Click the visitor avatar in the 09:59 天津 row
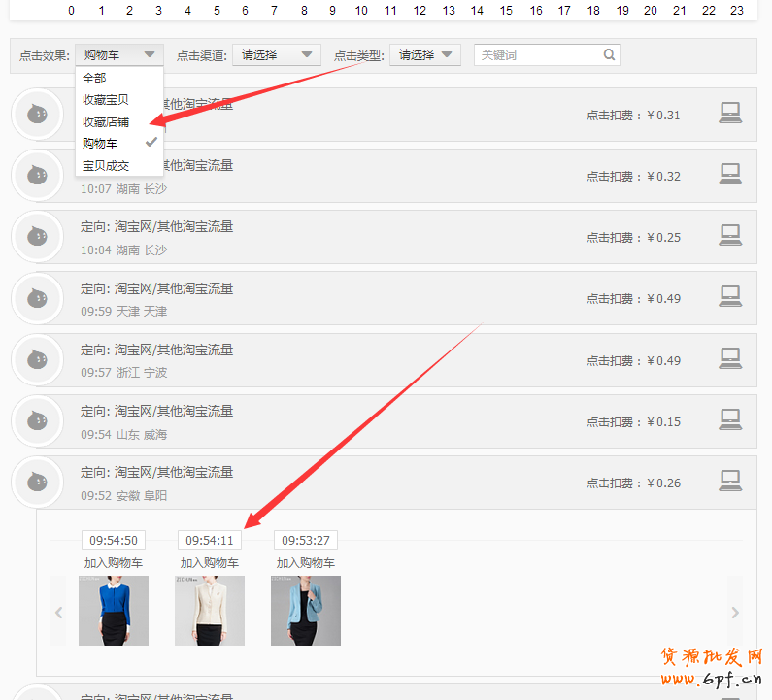The width and height of the screenshot is (772, 700). [38, 298]
